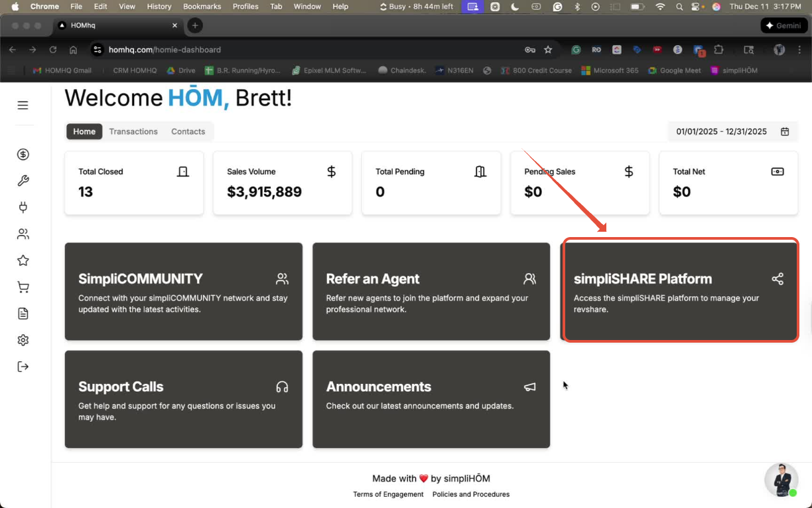812x508 pixels.
Task: Open the Drive bookmark
Action: click(x=181, y=70)
